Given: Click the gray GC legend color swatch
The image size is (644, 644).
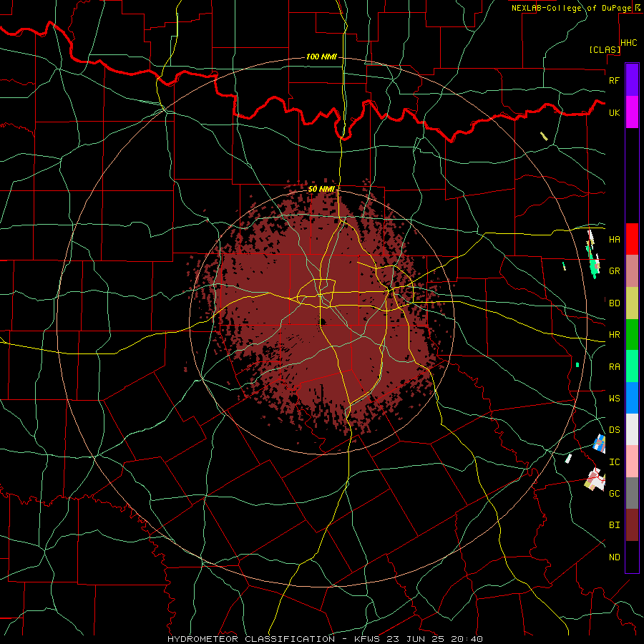Looking at the screenshot, I should coord(632,493).
